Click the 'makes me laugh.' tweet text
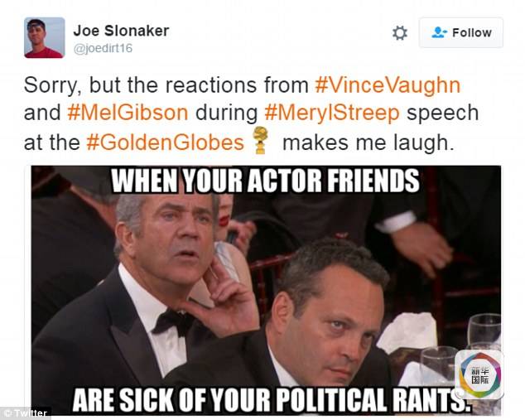The width and height of the screenshot is (525, 420). pyautogui.click(x=368, y=142)
